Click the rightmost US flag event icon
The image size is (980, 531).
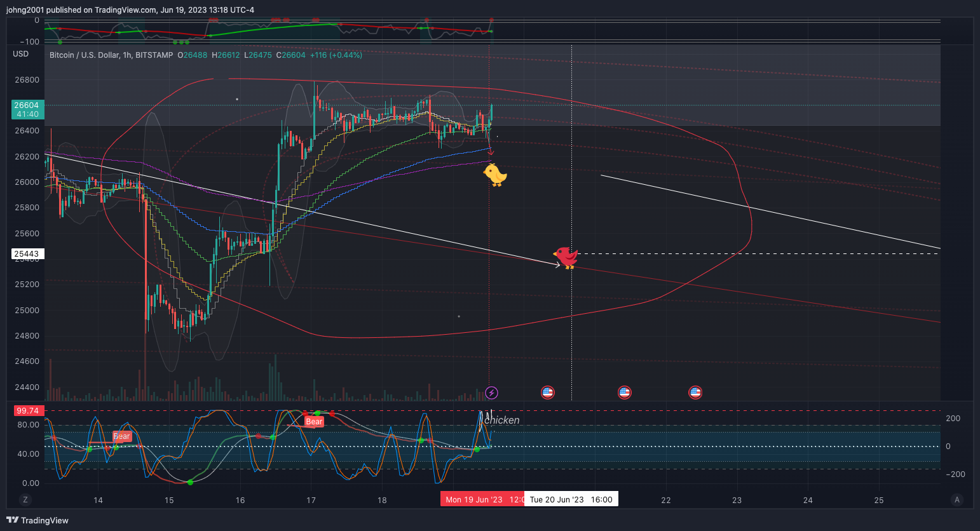click(695, 393)
